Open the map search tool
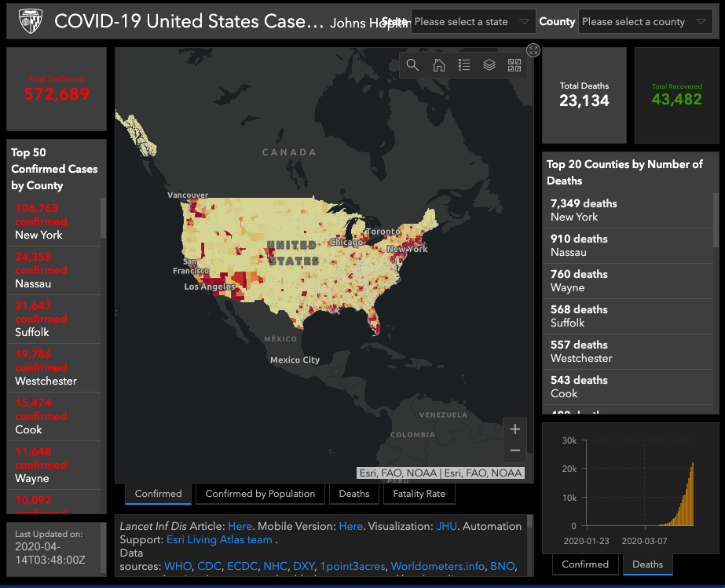The image size is (725, 588). coord(412,65)
